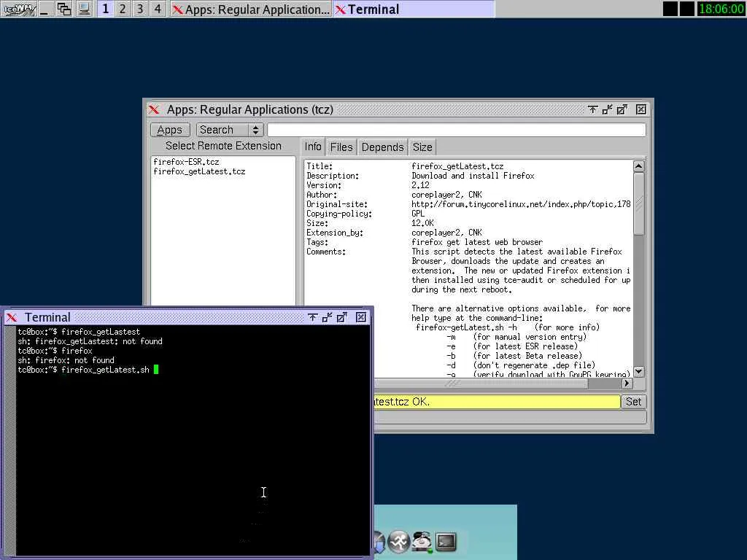Viewport: 747px width, 560px height.
Task: Click the info pane scroll down arrow
Action: pos(639,371)
